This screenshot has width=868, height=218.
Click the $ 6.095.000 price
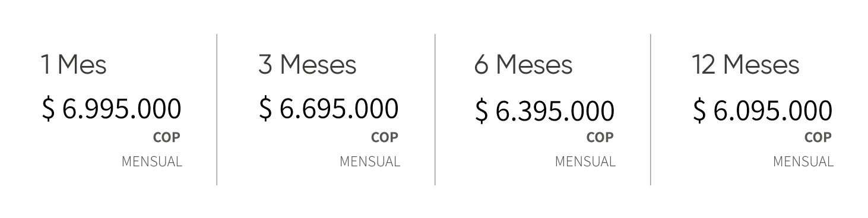763,111
